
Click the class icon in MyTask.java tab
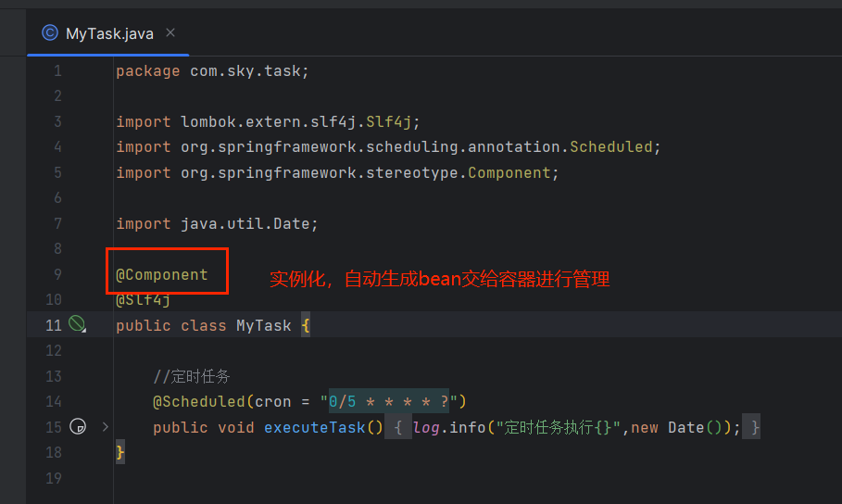(x=49, y=33)
